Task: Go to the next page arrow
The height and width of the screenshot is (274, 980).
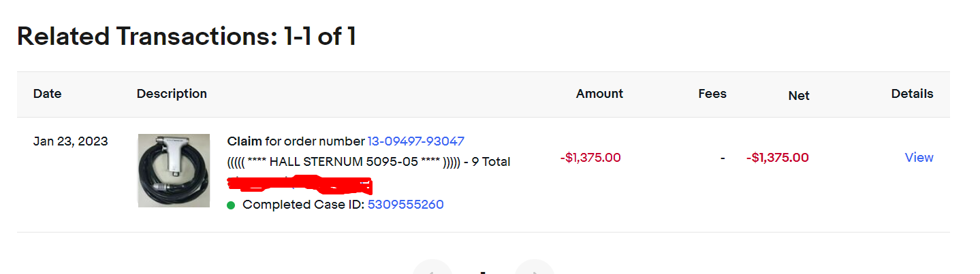Action: [535, 269]
